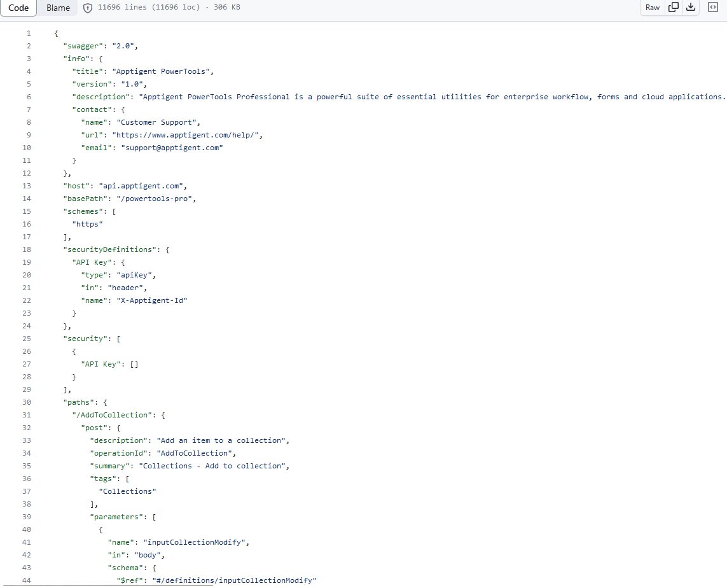Switch to the Blame view tab
Viewport: 727px width, 588px height.
(58, 8)
